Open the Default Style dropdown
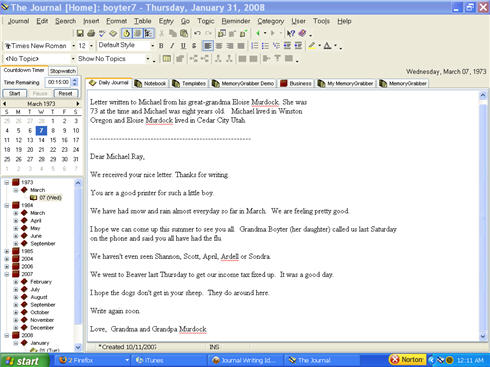The height and width of the screenshot is (367, 490). point(152,46)
